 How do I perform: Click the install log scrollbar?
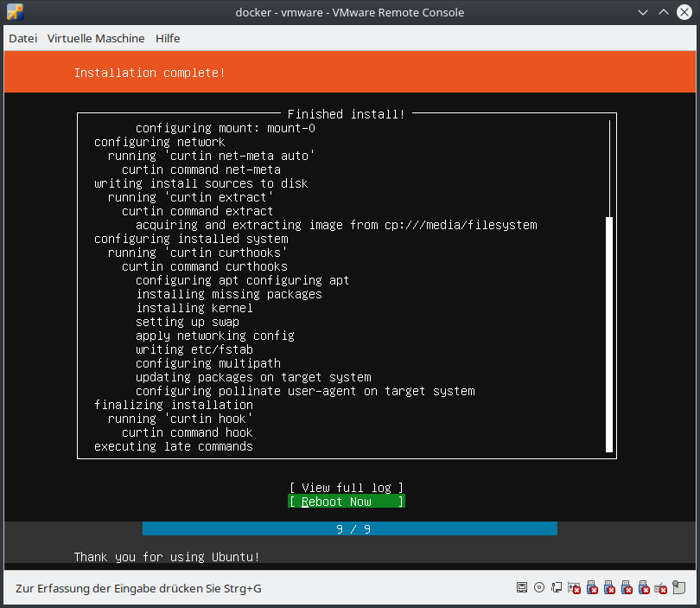tap(609, 333)
